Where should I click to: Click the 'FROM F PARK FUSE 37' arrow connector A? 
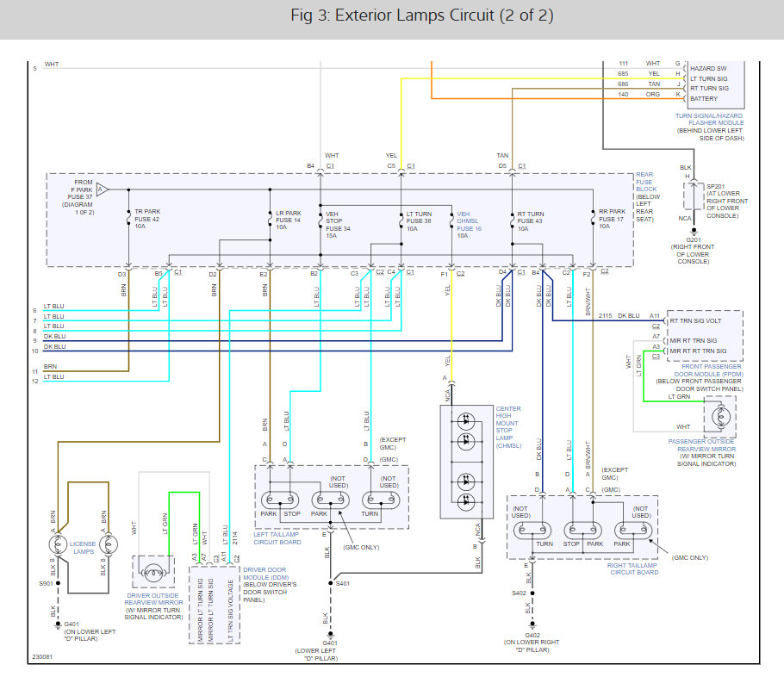pyautogui.click(x=102, y=189)
